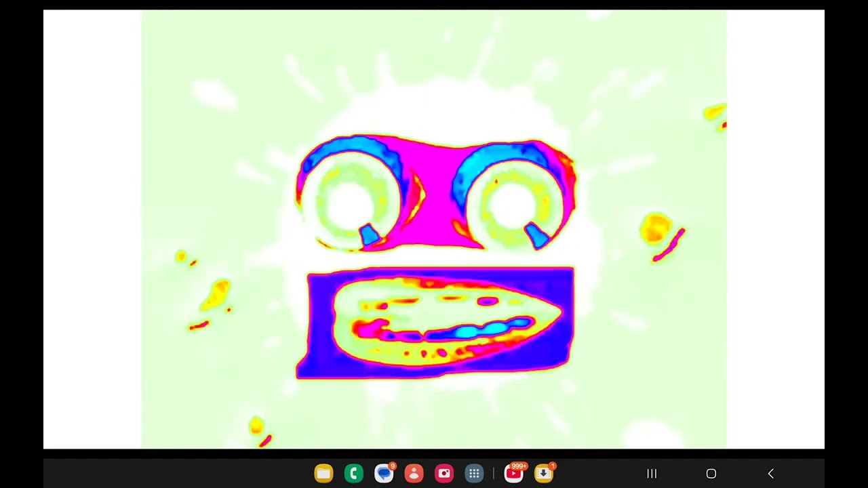Tap the recent apps navigation button

pyautogui.click(x=652, y=474)
